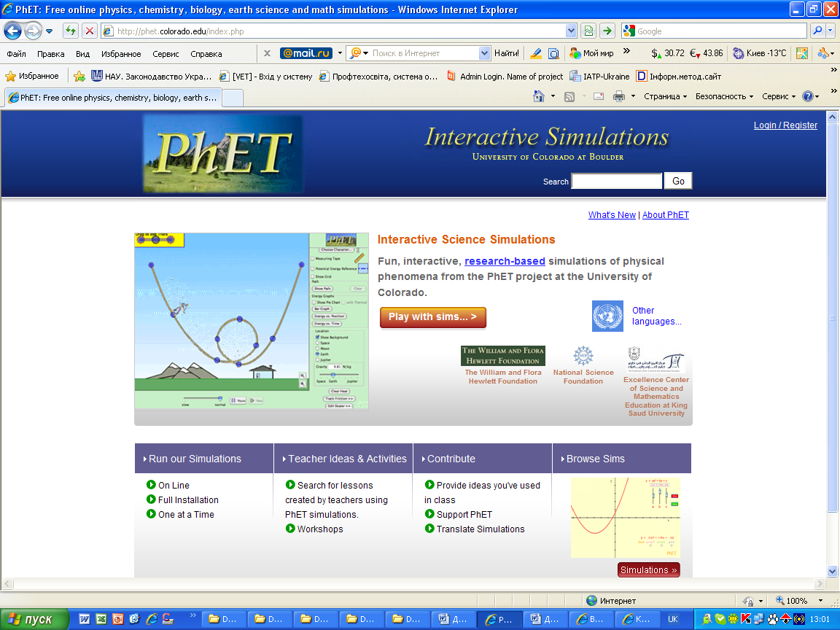
Task: Click the Internet Explorer quick launch icon
Action: click(152, 619)
